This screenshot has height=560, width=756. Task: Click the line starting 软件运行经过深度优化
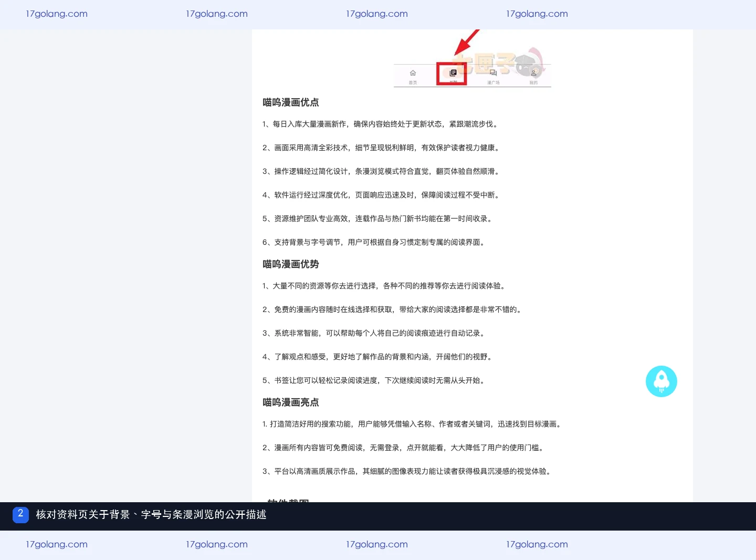coord(382,195)
